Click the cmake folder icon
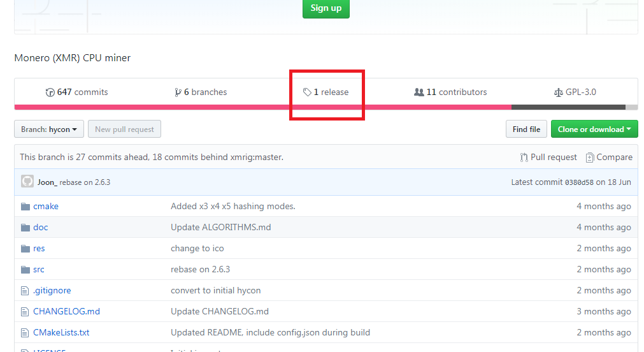Screen dimensions: 644x352 click(x=25, y=207)
